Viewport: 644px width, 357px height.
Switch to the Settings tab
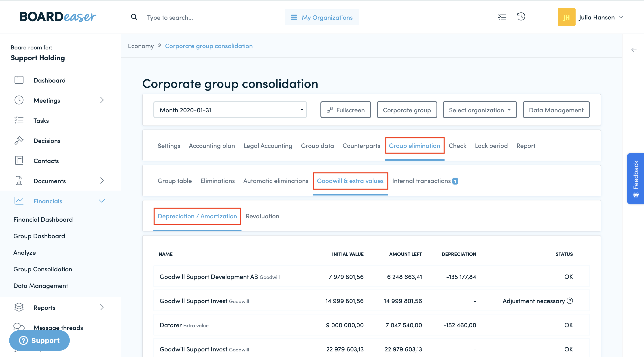click(x=169, y=146)
